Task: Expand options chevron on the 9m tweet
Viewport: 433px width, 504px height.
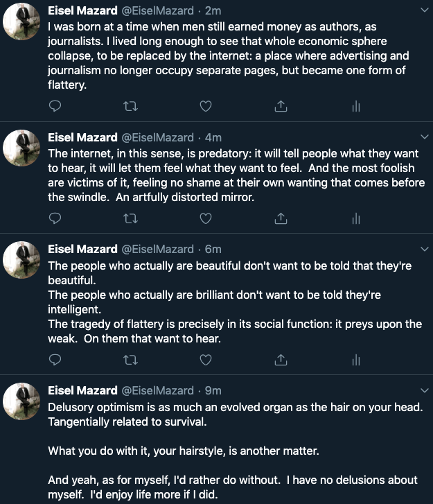Action: [x=424, y=390]
